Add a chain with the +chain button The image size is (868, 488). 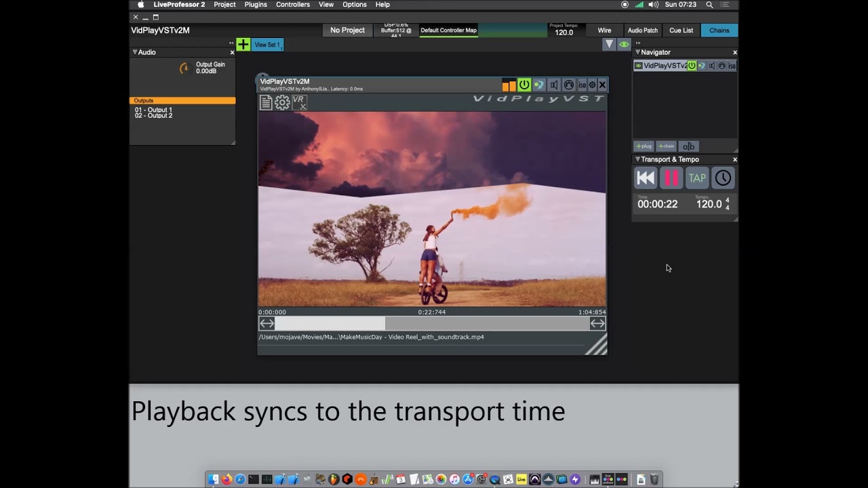coord(666,146)
